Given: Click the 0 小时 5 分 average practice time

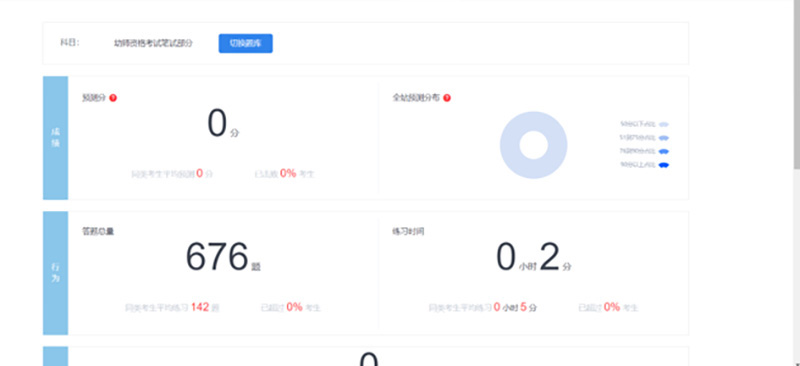Looking at the screenshot, I should coord(515,307).
